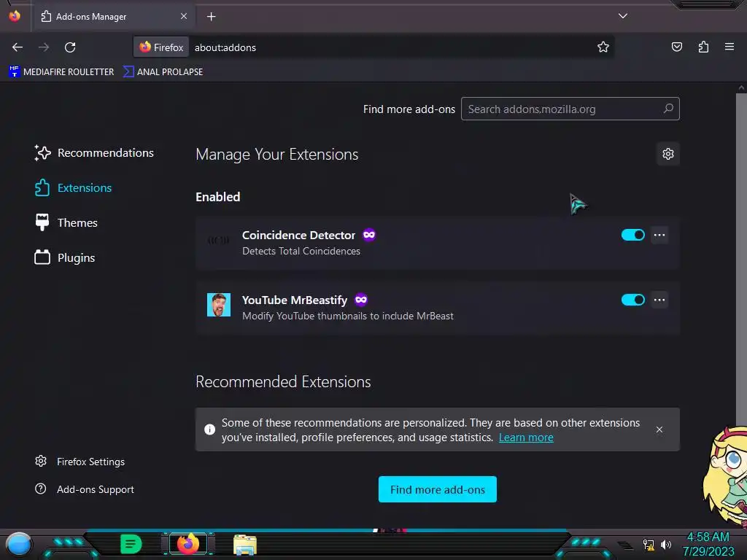
Task: Click the about:addons address bar text
Action: point(225,47)
